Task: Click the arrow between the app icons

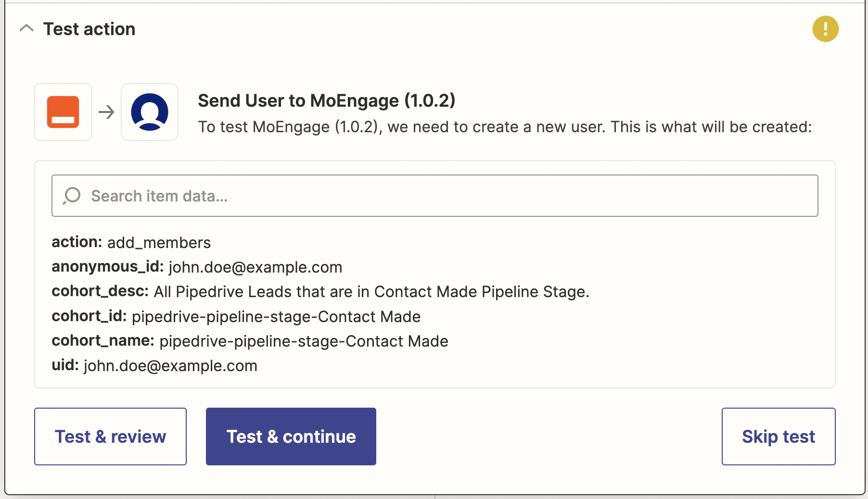Action: (106, 112)
